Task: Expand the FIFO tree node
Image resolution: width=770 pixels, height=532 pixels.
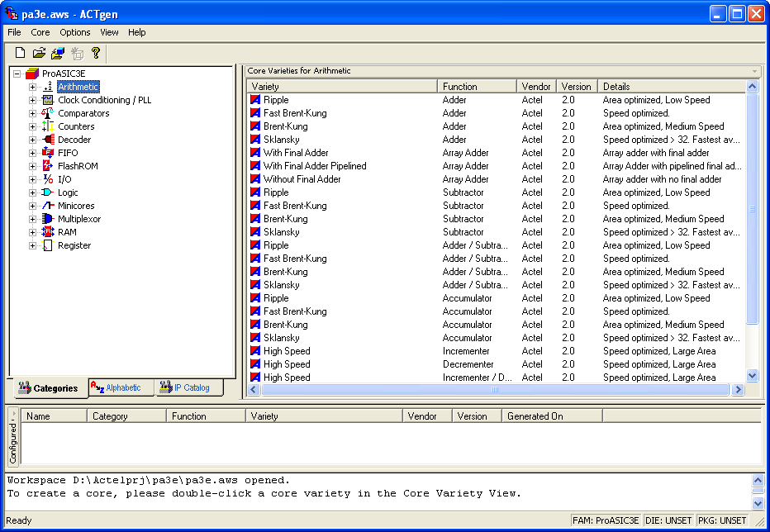Action: point(32,153)
